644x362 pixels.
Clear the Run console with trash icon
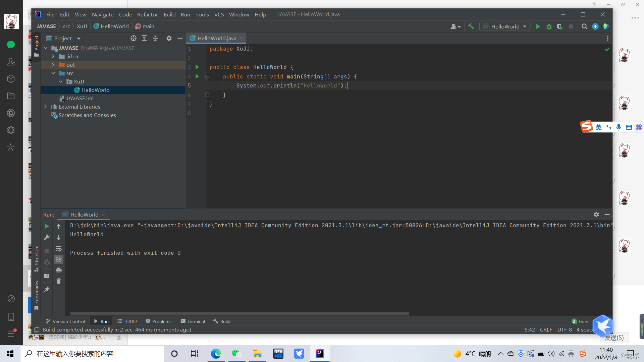[59, 281]
